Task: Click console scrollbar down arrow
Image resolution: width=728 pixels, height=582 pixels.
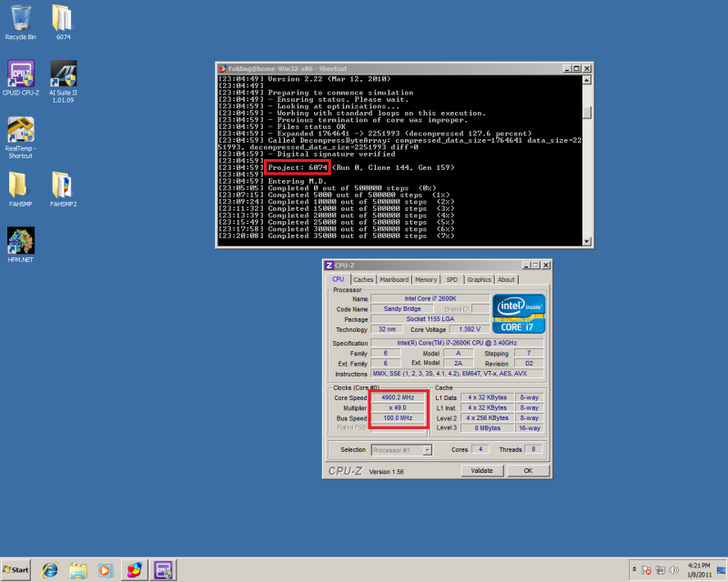Action: pyautogui.click(x=587, y=241)
